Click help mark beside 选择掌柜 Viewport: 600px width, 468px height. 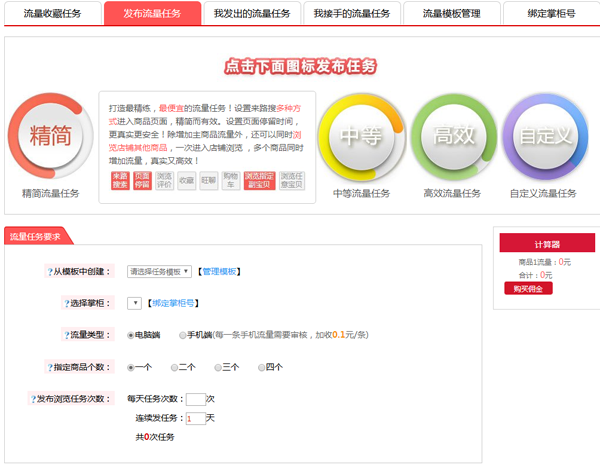coord(67,304)
